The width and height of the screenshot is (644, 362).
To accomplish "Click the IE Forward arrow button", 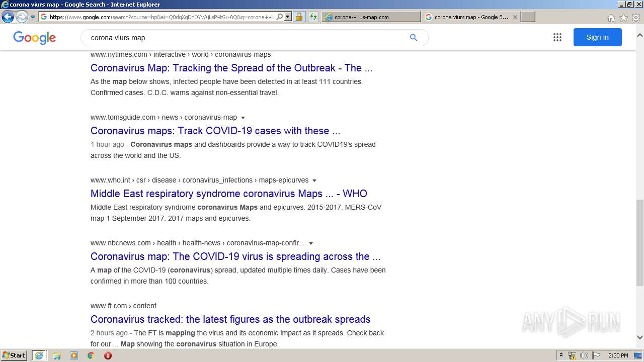I will [22, 17].
